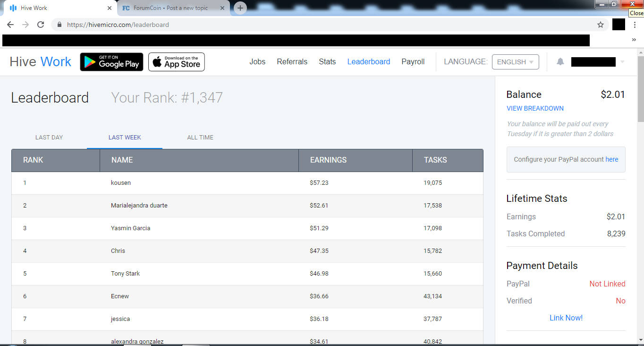Click the notification bell icon
Image resolution: width=644 pixels, height=346 pixels.
560,62
